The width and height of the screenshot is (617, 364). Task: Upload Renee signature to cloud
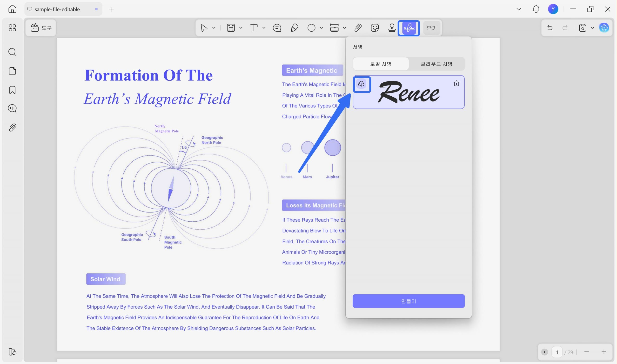tap(361, 84)
